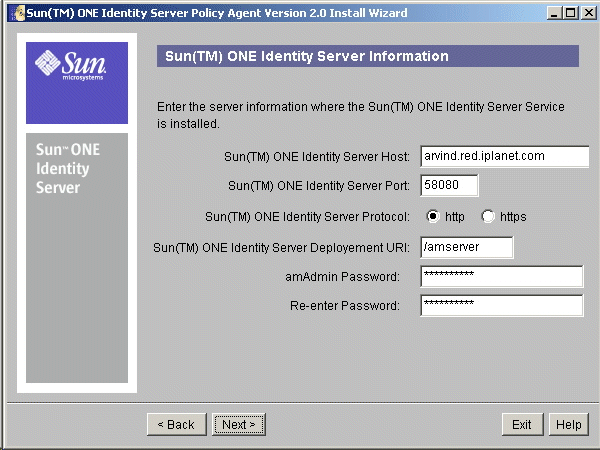Viewport: 600px width, 450px height.
Task: Close the install wizard window
Action: pyautogui.click(x=589, y=13)
